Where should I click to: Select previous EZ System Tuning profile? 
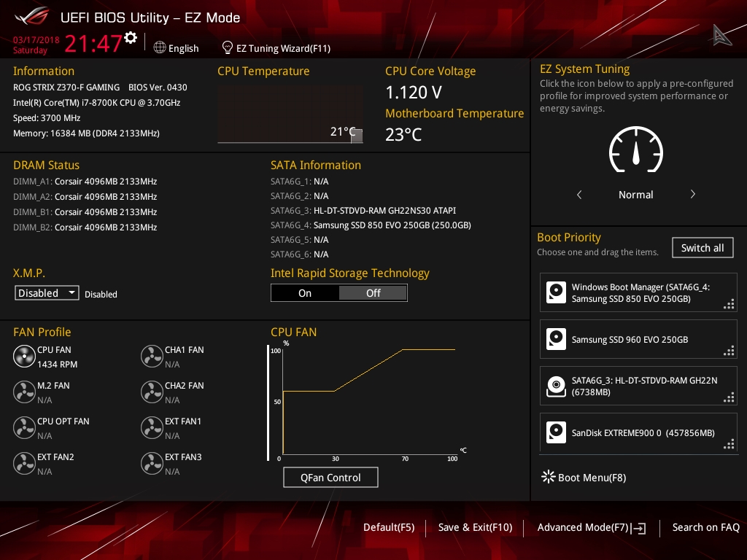click(579, 194)
